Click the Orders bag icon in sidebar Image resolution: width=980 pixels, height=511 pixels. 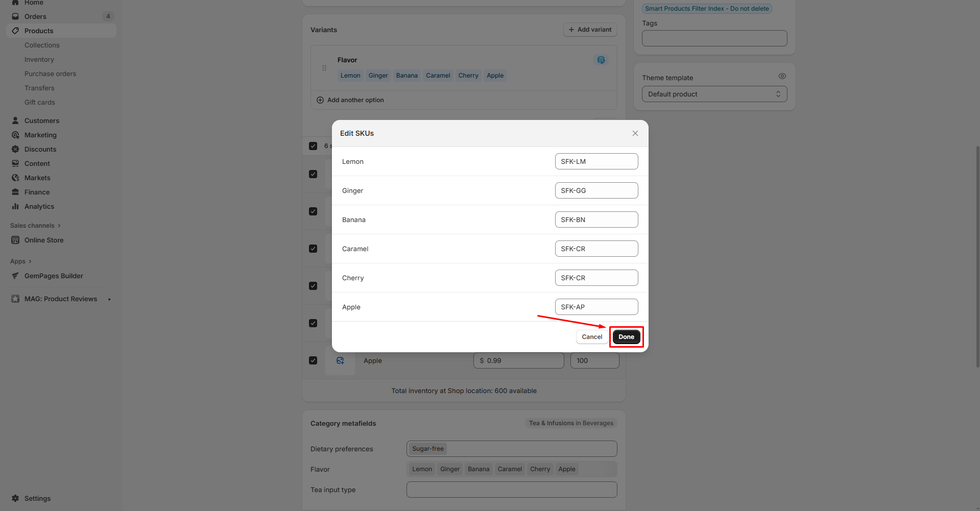pos(15,16)
